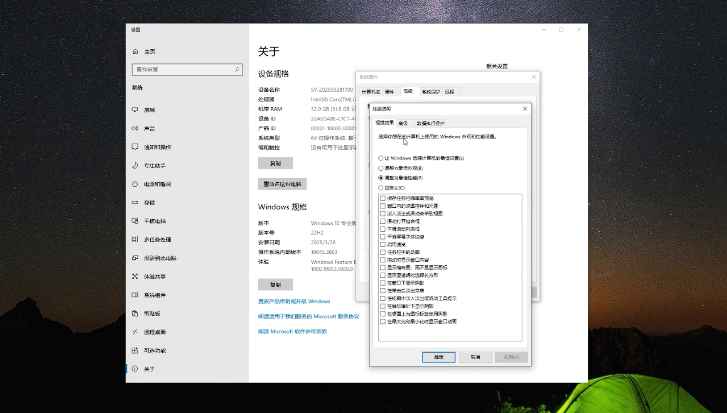The image size is (727, 413).
Task: Open 远程桌面 remote desktop settings
Action: click(155, 332)
